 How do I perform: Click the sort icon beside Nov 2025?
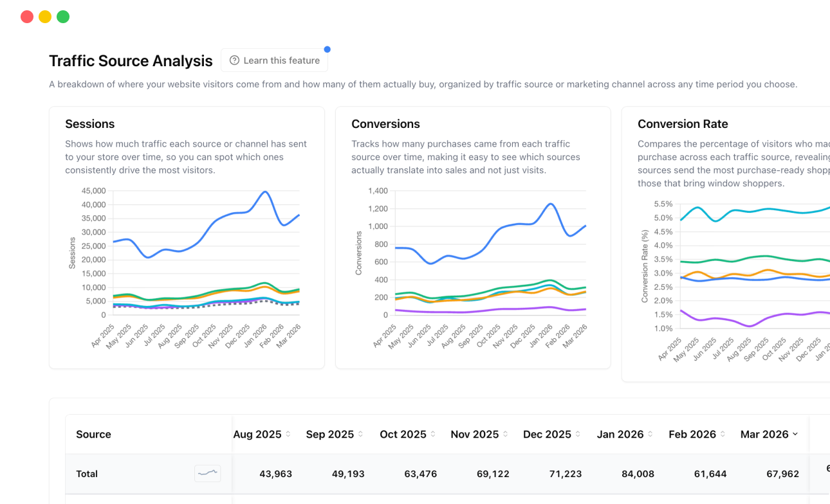[x=505, y=434]
